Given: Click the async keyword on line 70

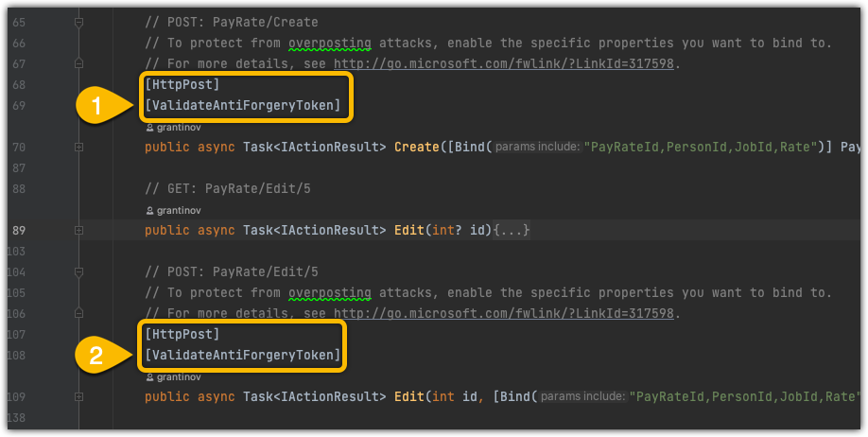Looking at the screenshot, I should tap(216, 147).
